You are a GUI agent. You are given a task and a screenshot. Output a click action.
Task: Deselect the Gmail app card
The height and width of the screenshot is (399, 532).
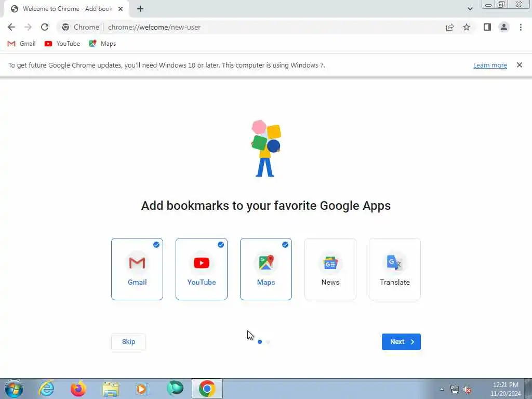[137, 269]
